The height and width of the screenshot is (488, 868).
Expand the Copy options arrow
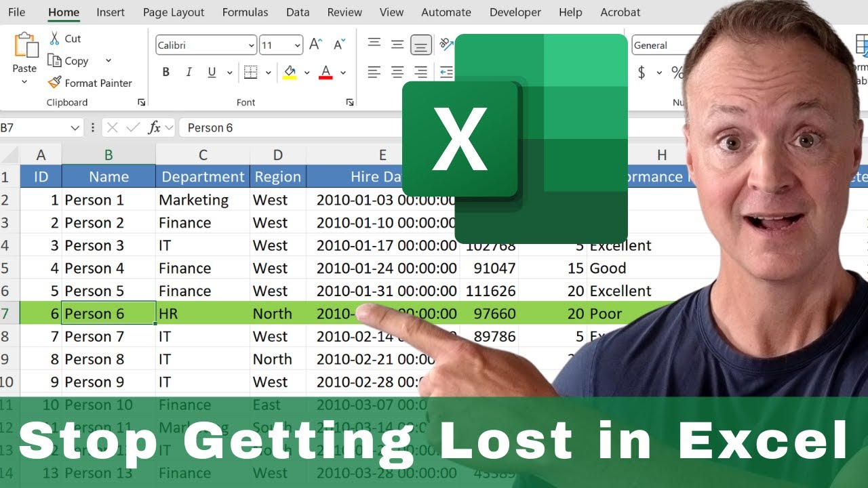(x=108, y=61)
